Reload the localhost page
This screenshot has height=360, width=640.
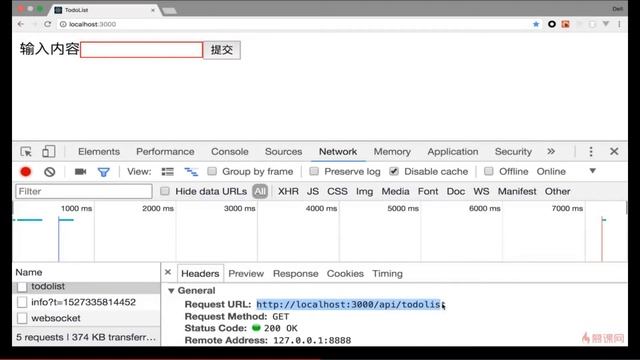click(x=48, y=24)
